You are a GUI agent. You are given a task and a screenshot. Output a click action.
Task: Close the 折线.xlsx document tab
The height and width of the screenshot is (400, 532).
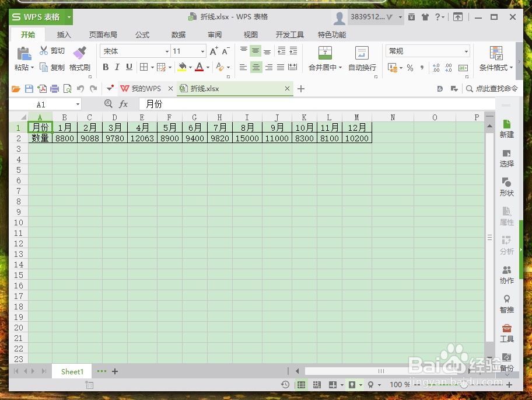287,89
